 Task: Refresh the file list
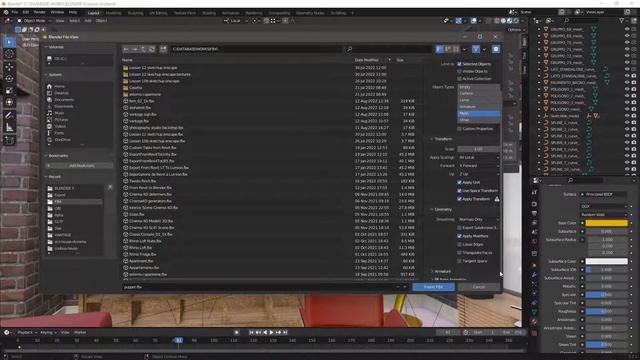tap(152, 49)
